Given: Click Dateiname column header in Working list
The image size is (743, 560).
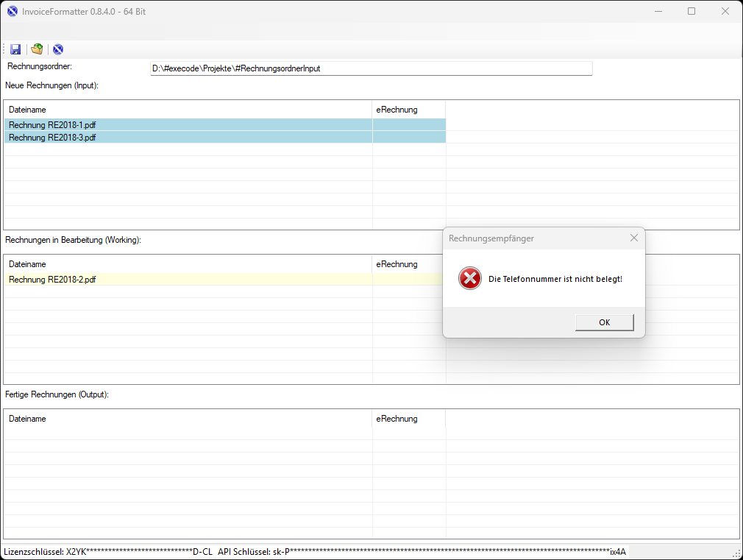Looking at the screenshot, I should (x=27, y=264).
